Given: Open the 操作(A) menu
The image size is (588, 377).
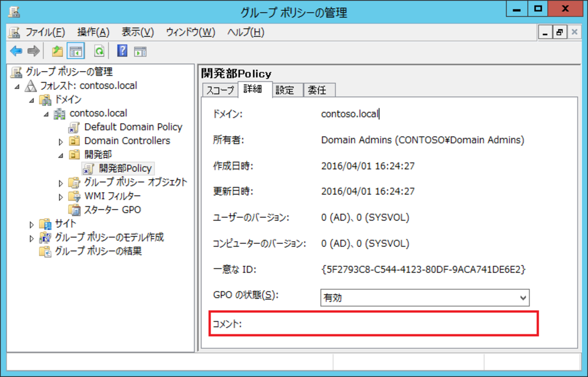Looking at the screenshot, I should [x=93, y=32].
